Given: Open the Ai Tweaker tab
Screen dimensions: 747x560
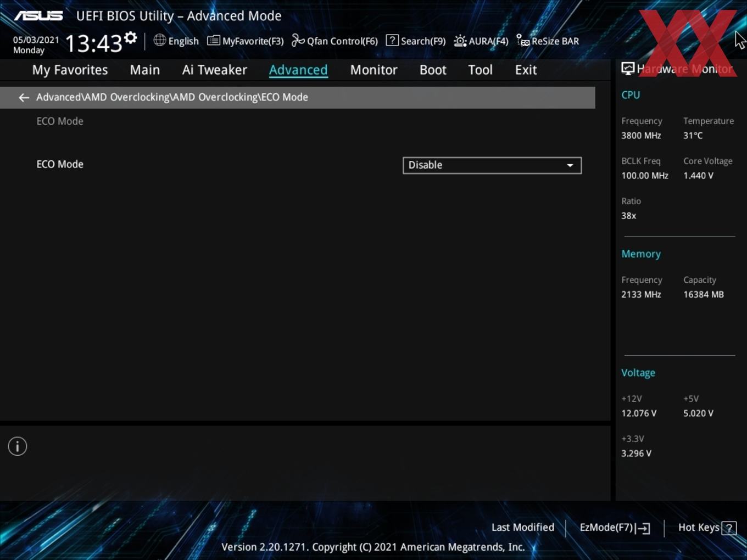Looking at the screenshot, I should (215, 70).
